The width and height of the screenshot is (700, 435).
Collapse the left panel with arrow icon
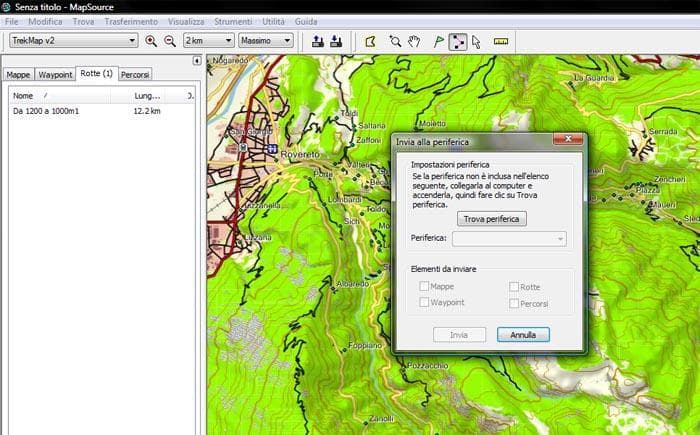click(197, 60)
